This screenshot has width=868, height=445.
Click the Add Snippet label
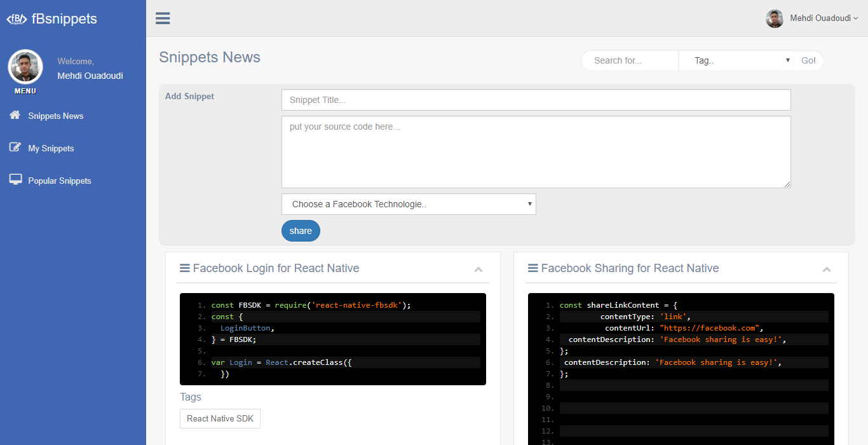[x=189, y=97]
